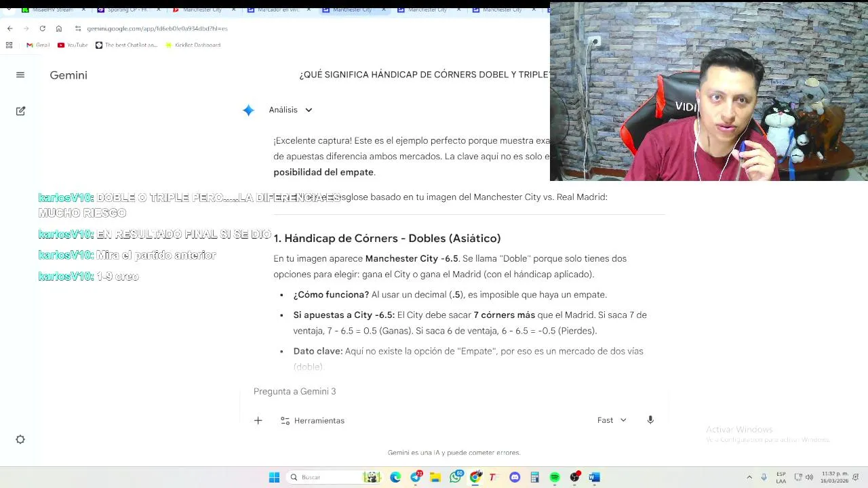Open 'The best ChatBot an...' bookmark
The width and height of the screenshot is (868, 488).
coord(126,45)
